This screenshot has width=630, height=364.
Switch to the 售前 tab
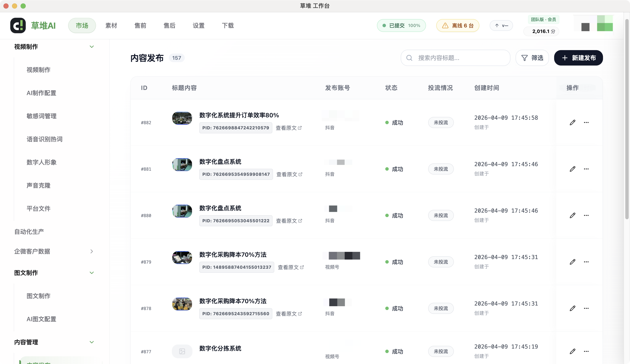[140, 25]
